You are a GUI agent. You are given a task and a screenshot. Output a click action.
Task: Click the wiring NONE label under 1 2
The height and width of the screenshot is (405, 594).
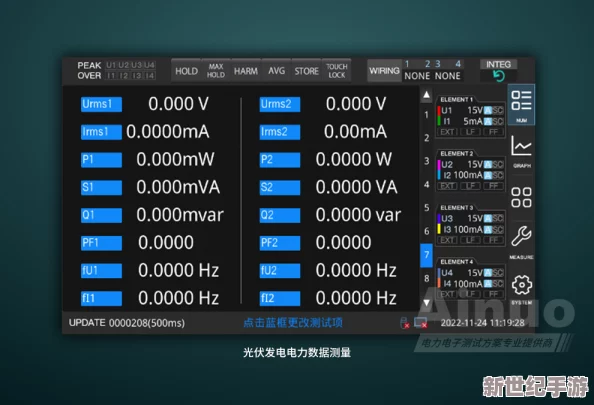pyautogui.click(x=417, y=76)
